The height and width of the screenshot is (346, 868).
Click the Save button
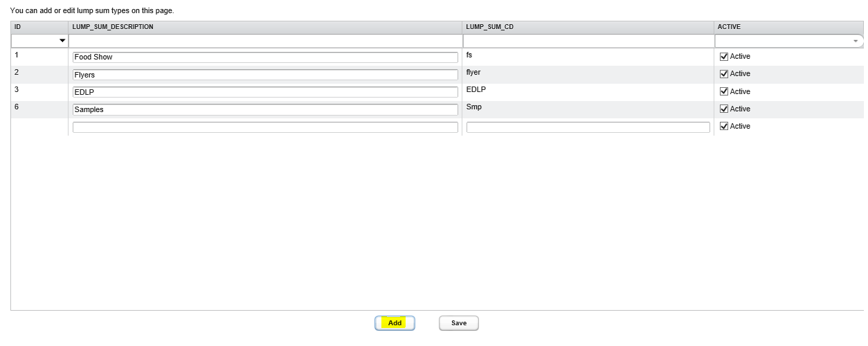tap(458, 323)
